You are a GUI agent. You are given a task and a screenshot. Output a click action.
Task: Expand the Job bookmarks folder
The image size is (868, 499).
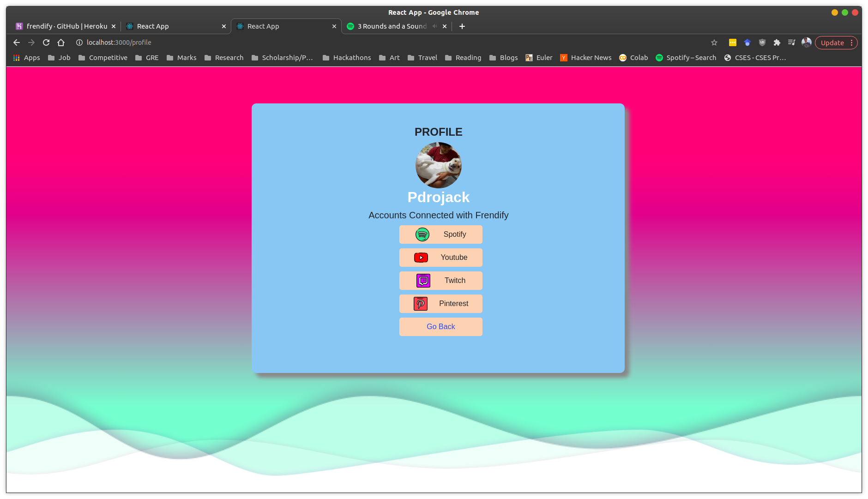coord(59,58)
